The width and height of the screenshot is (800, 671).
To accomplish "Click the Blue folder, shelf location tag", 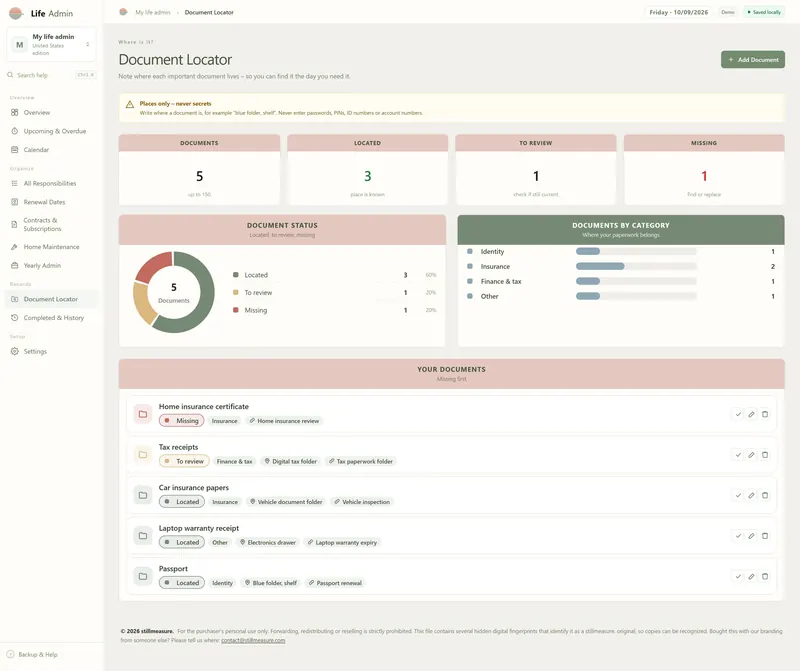I will [x=270, y=583].
